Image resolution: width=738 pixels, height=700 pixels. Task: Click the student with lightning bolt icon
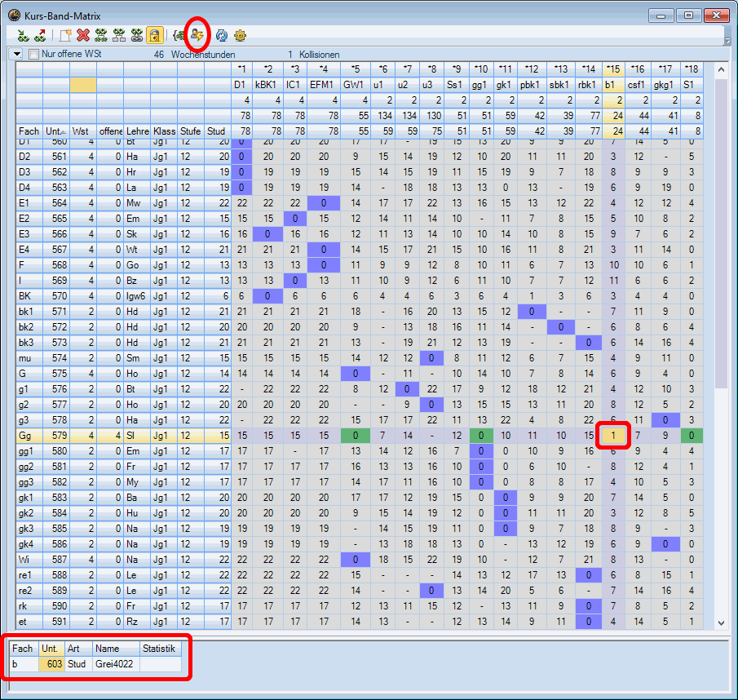coord(197,35)
